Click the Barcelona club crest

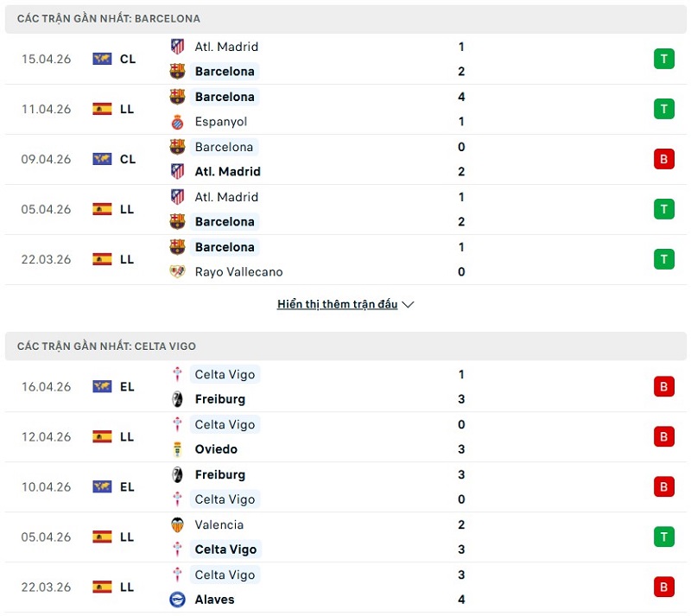(x=177, y=72)
